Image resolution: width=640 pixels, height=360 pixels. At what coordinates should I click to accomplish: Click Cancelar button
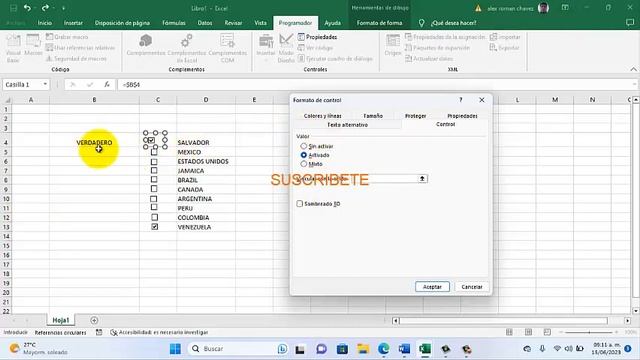click(x=472, y=287)
